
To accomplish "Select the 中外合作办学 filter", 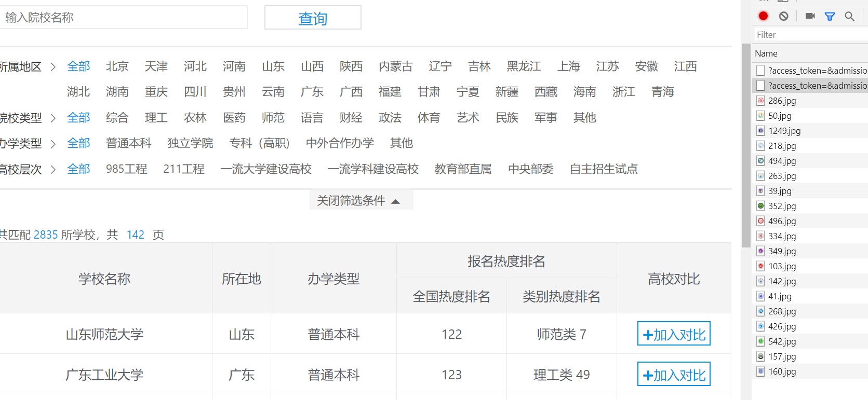I will 340,143.
